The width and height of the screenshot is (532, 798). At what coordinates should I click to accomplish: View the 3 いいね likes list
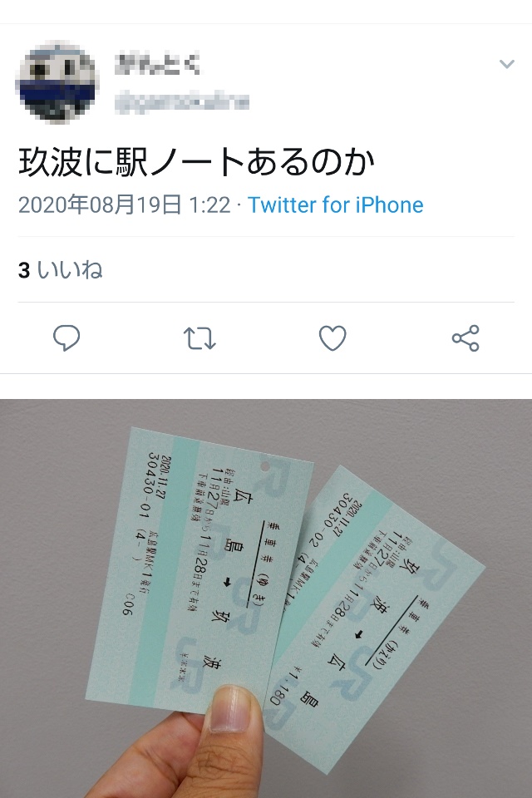[x=61, y=269]
